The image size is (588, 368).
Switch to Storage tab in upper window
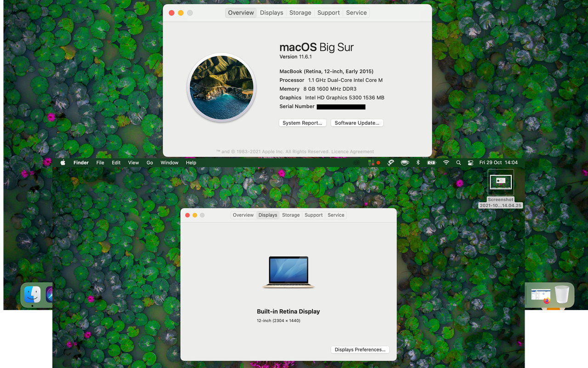tap(300, 13)
